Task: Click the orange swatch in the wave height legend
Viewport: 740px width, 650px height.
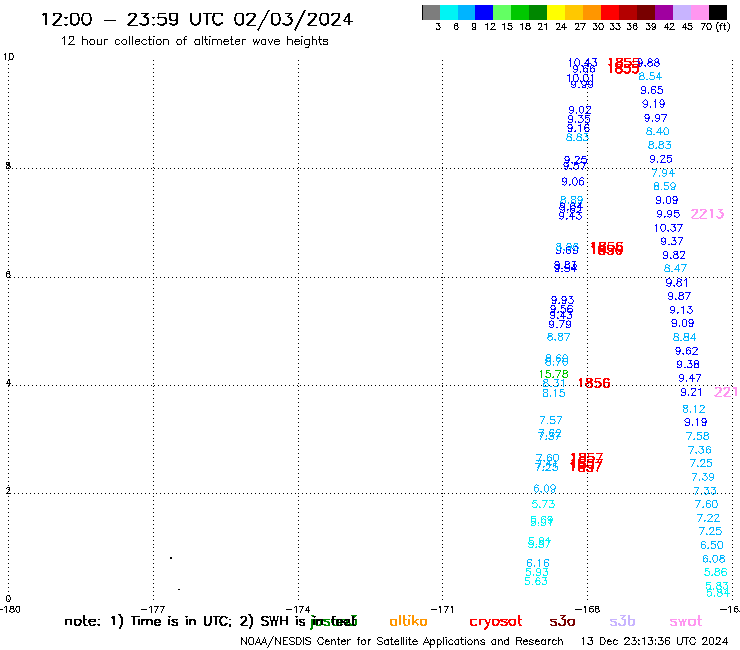Action: (592, 12)
